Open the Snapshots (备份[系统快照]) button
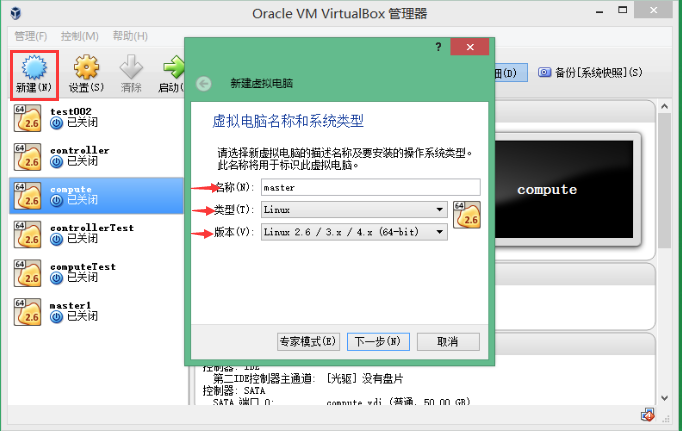The width and height of the screenshot is (682, 431). coord(590,73)
